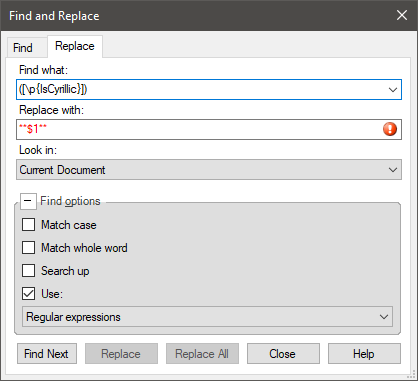Click the Replace button

coord(121,354)
